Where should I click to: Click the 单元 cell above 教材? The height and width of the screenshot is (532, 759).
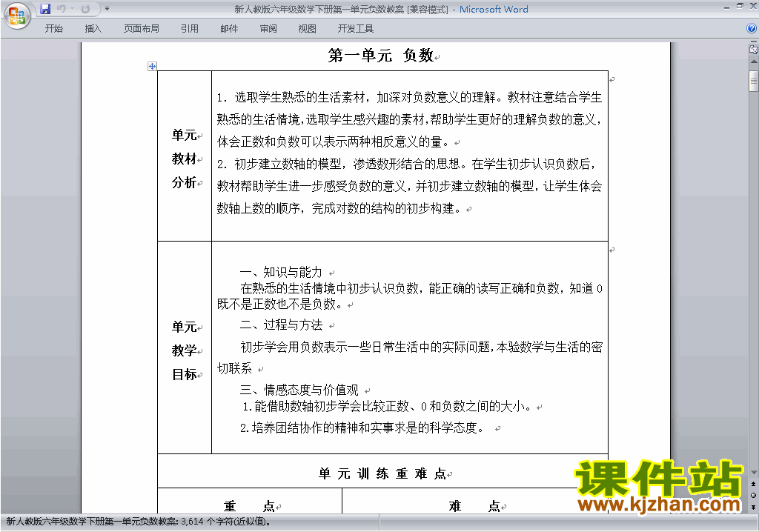[x=185, y=135]
